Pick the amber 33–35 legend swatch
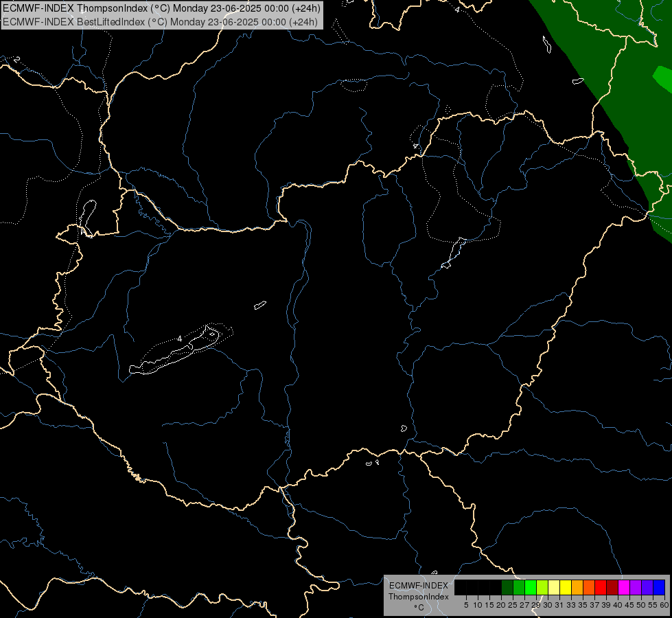This screenshot has height=618, width=672. (577, 587)
